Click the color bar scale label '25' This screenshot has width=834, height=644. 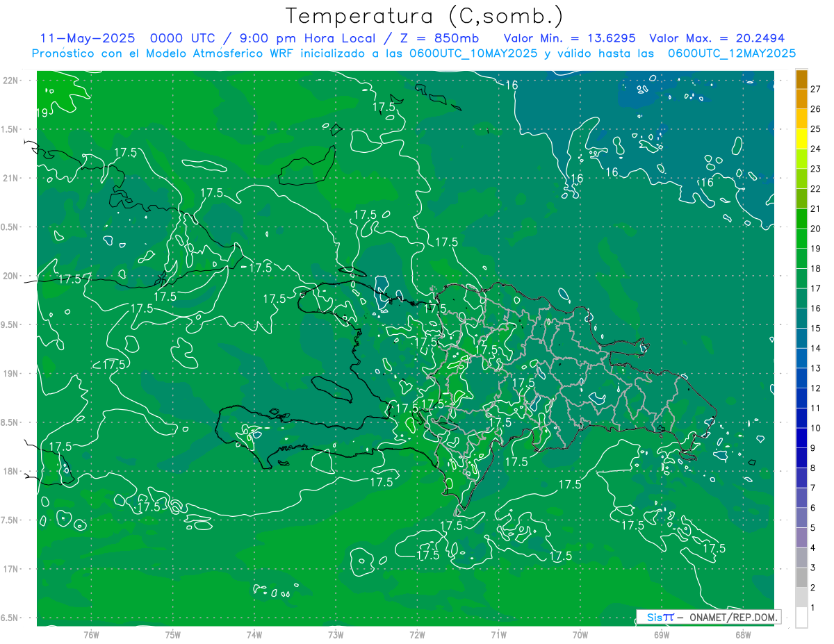(x=816, y=129)
